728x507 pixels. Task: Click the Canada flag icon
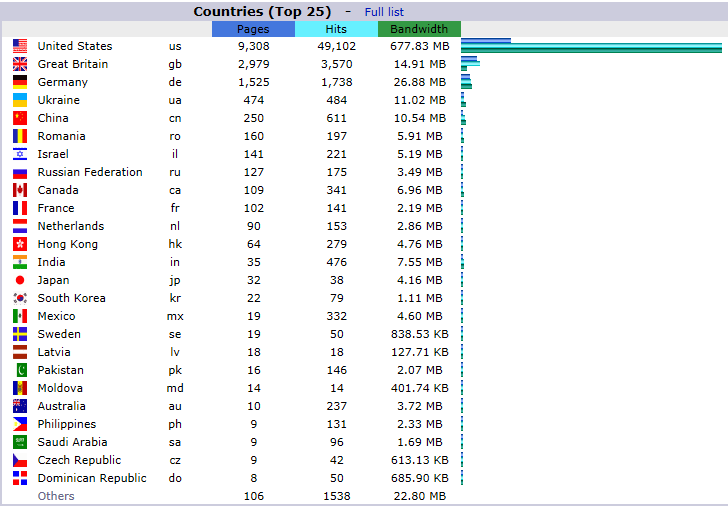coord(20,190)
